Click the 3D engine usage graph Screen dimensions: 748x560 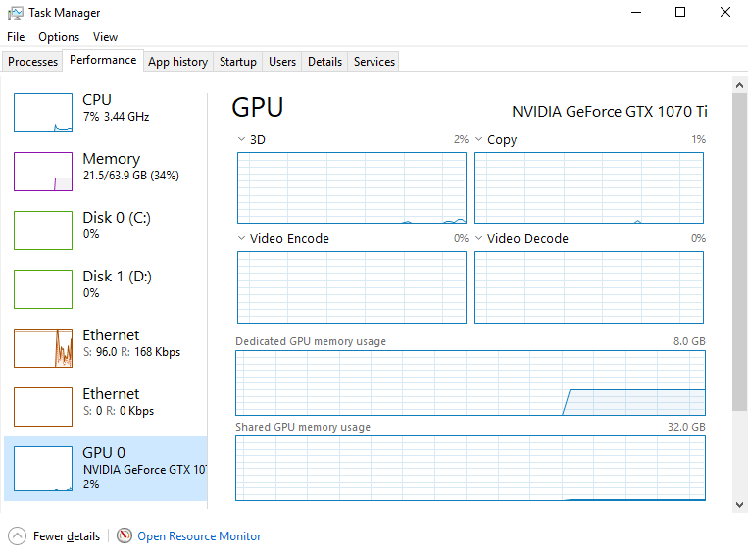pyautogui.click(x=352, y=187)
